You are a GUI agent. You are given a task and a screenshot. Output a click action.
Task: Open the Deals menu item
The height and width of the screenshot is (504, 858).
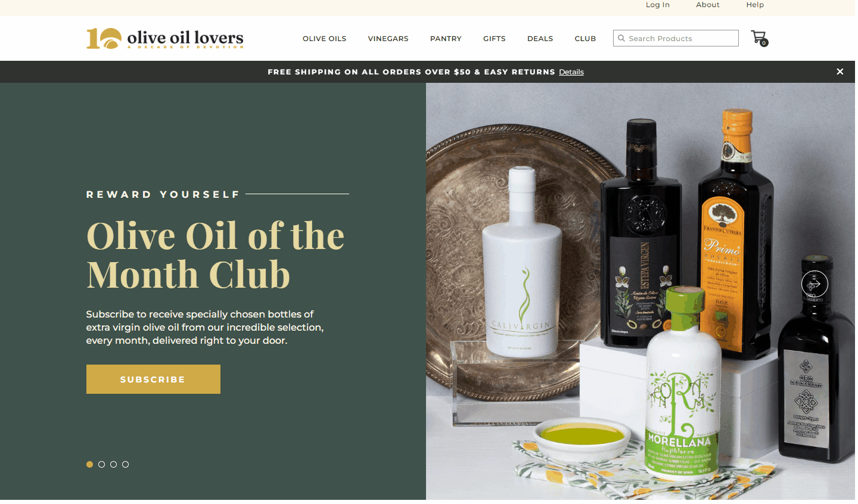coord(540,39)
